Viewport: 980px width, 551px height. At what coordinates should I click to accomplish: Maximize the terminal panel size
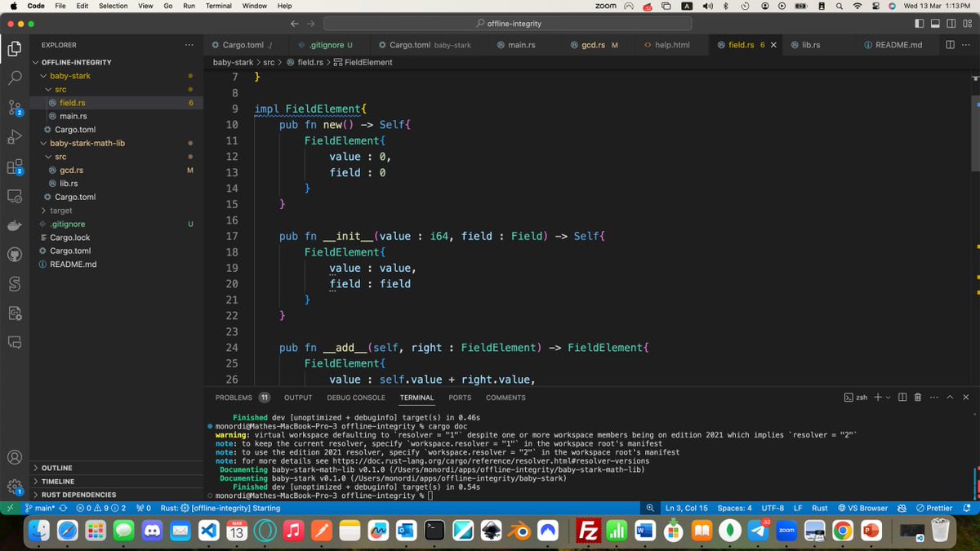(951, 398)
